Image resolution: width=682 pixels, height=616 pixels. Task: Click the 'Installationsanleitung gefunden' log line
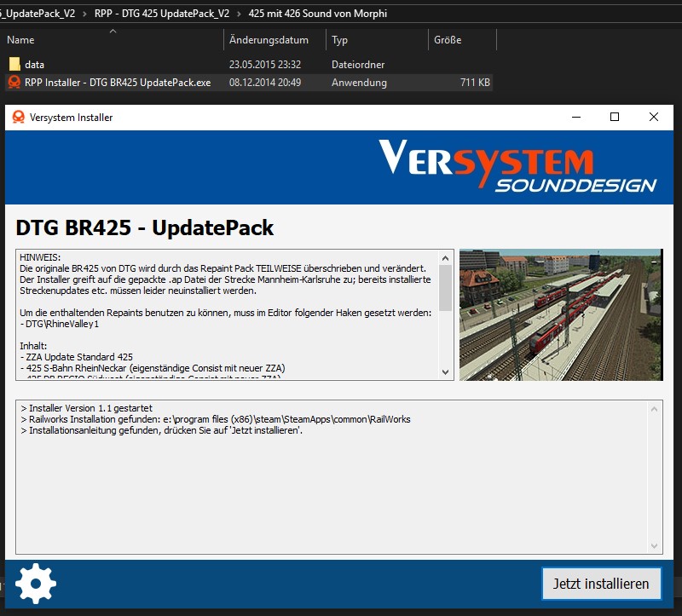[161, 430]
